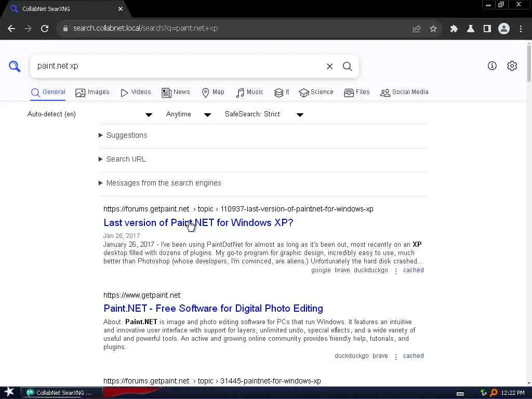Image resolution: width=532 pixels, height=399 pixels.
Task: Click the system tray search magnifier icon
Action: pyautogui.click(x=494, y=393)
